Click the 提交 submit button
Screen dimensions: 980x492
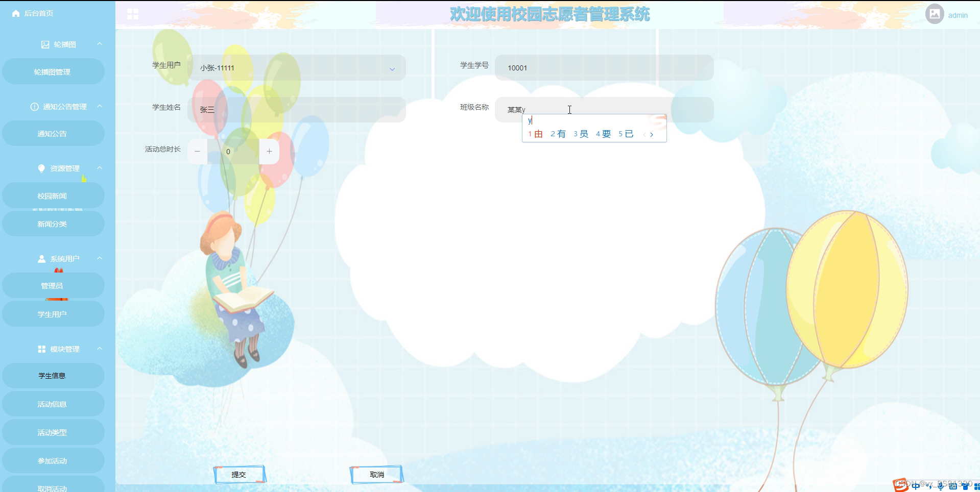click(239, 474)
